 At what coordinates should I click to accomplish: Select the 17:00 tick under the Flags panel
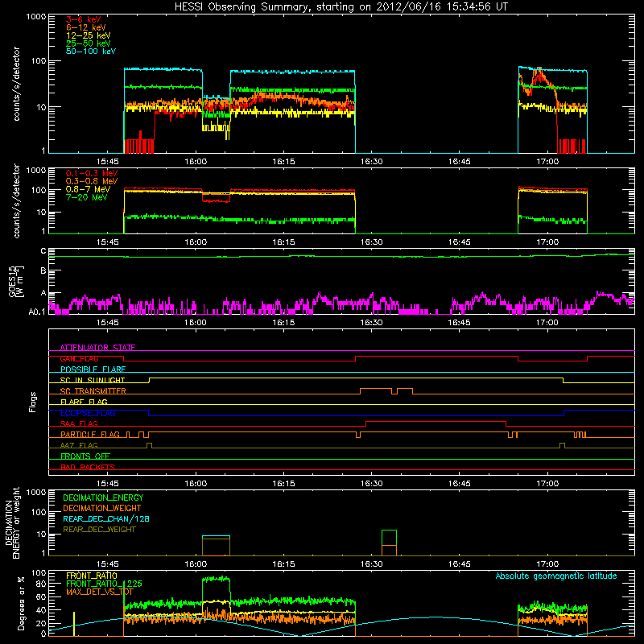547,484
